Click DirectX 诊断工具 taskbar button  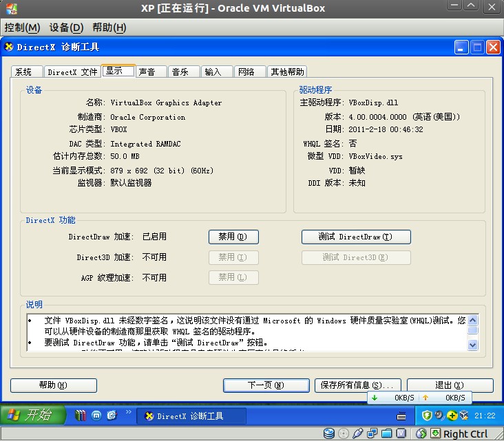point(191,416)
